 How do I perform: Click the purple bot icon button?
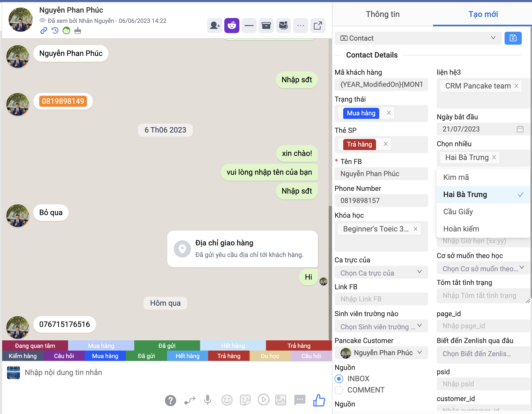[x=232, y=26]
